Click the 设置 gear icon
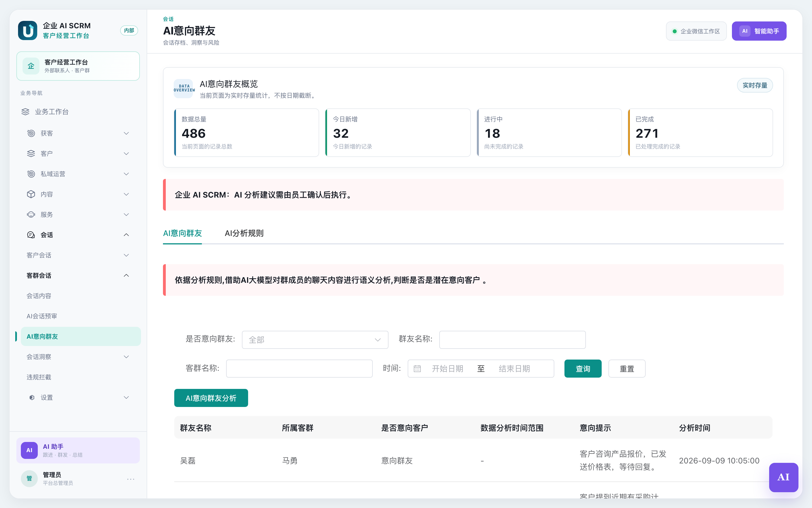812x508 pixels. tap(32, 397)
